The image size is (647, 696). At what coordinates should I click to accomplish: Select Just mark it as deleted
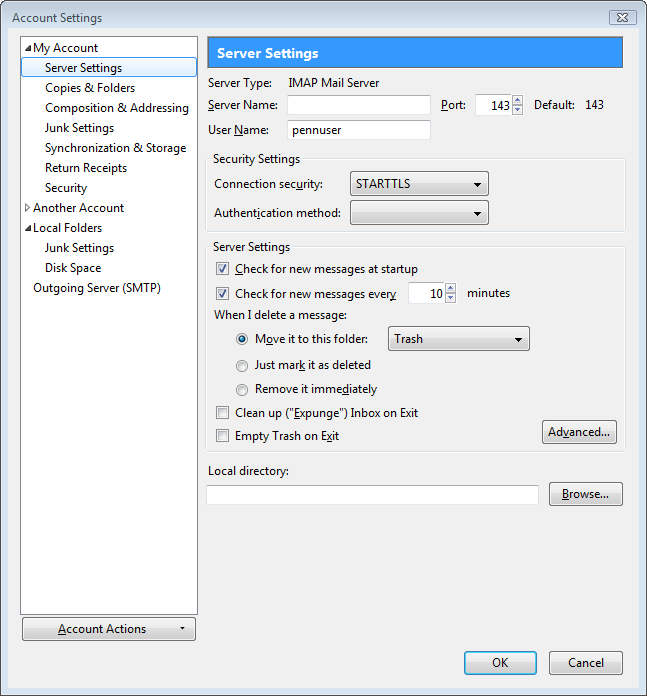pyautogui.click(x=242, y=366)
